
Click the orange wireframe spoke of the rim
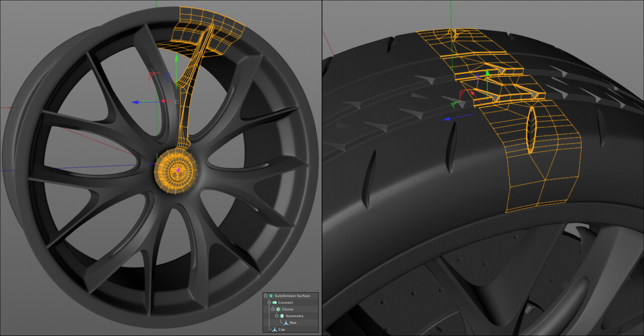pyautogui.click(x=187, y=96)
